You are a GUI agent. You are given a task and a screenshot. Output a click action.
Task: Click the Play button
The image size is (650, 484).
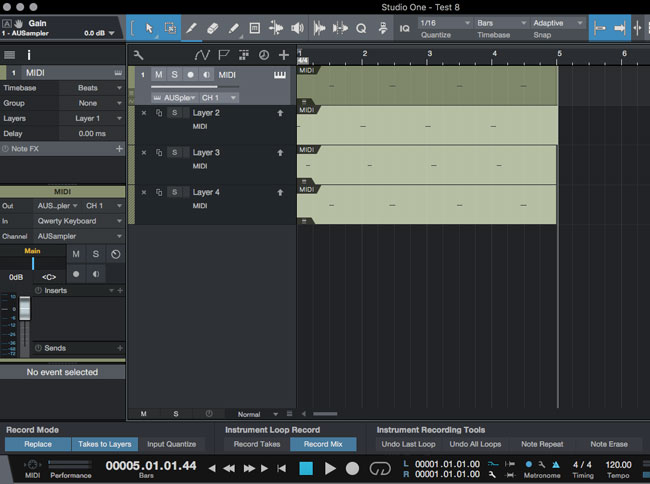tap(330, 469)
